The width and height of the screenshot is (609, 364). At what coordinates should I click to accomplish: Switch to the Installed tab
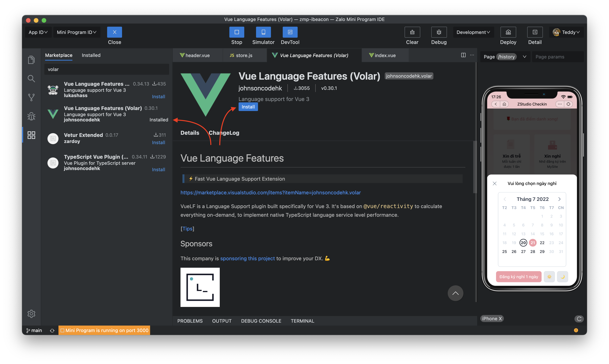[91, 55]
